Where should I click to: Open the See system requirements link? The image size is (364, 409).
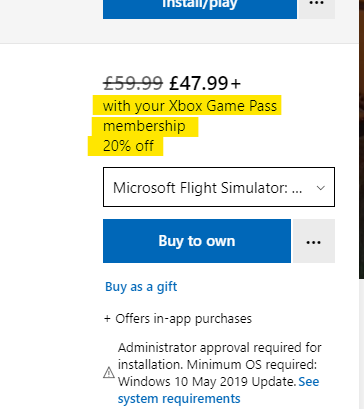point(218,390)
